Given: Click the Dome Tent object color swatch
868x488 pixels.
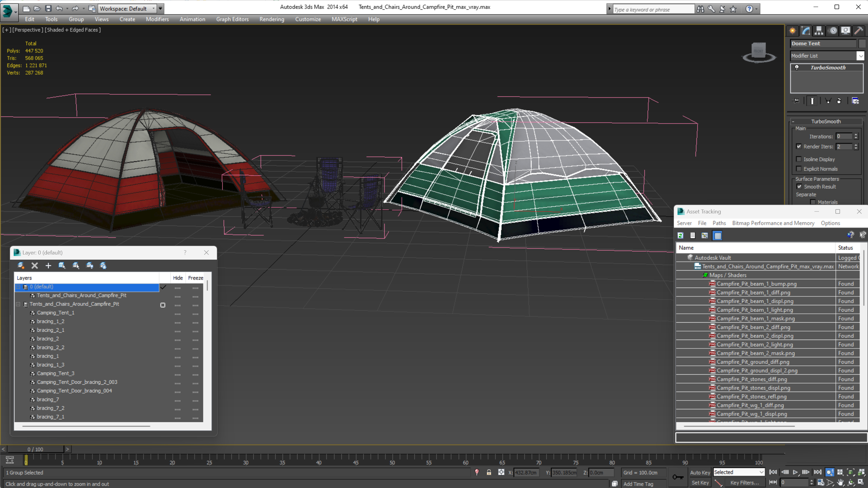Looking at the screenshot, I should click(862, 43).
